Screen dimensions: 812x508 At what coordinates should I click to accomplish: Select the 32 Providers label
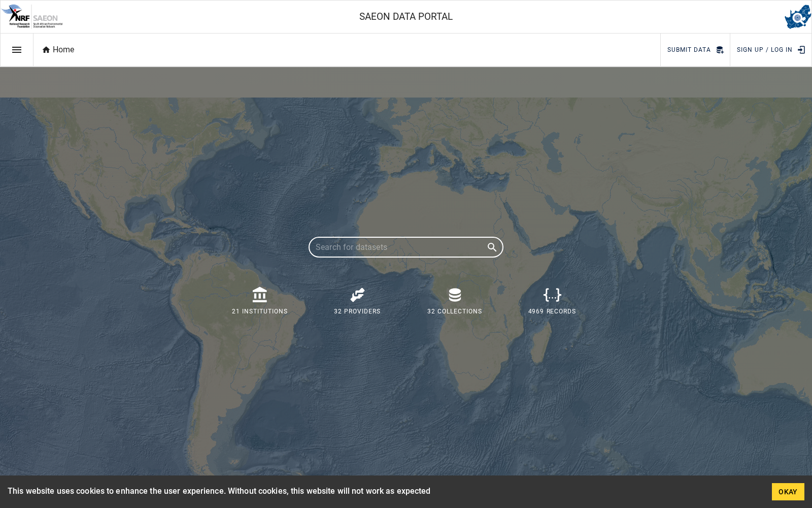click(357, 311)
